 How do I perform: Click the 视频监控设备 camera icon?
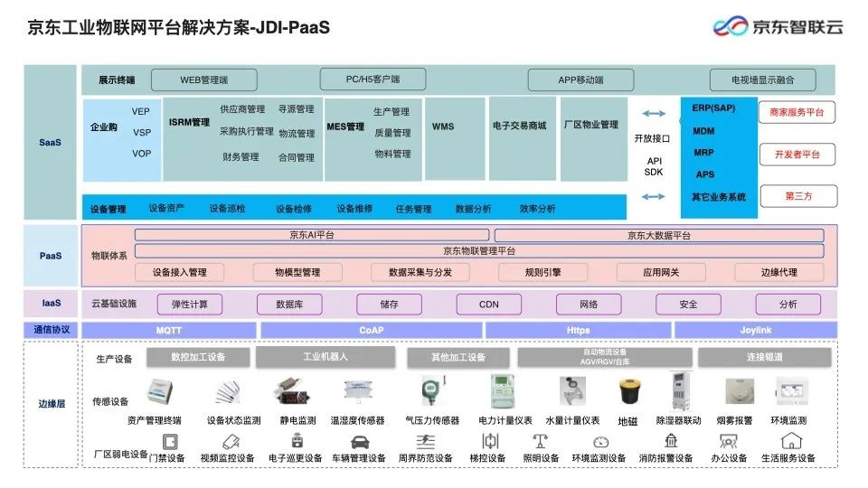point(231,442)
